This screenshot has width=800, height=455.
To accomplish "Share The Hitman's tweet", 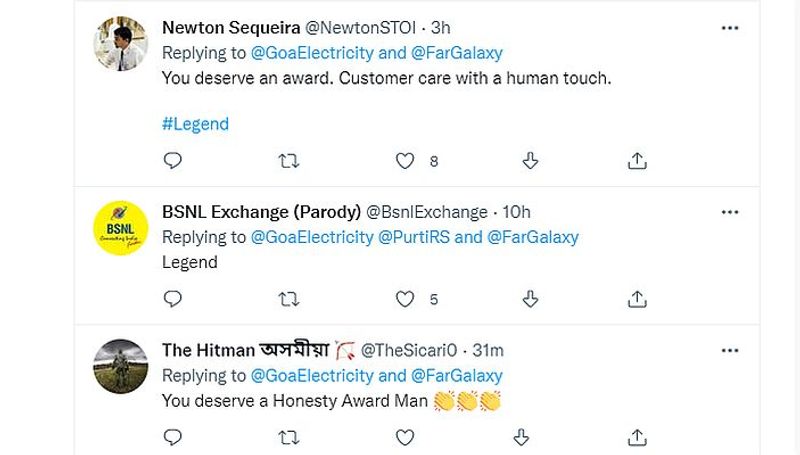I will [637, 436].
